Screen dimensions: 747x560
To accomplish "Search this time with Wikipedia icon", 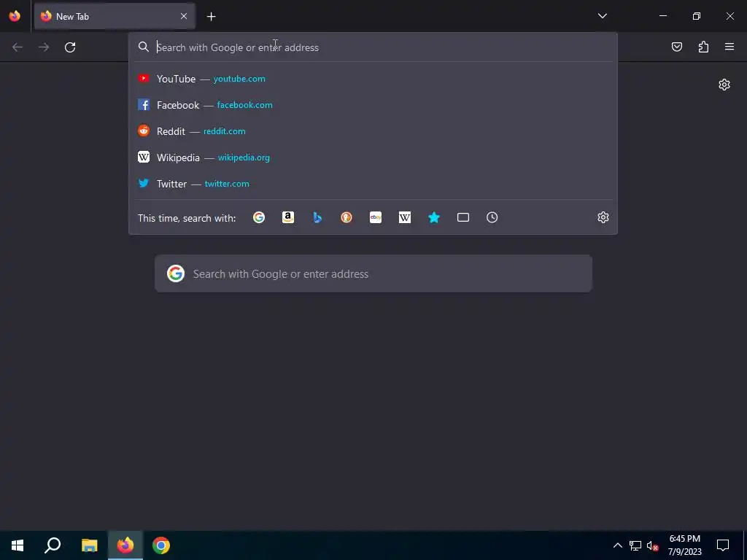I will click(404, 217).
